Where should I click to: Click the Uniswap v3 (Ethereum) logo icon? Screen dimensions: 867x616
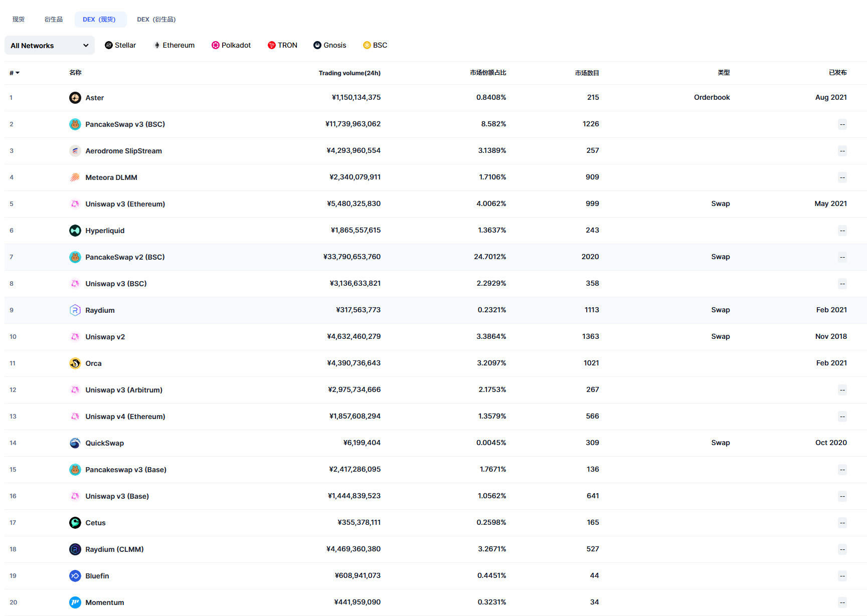pyautogui.click(x=75, y=204)
